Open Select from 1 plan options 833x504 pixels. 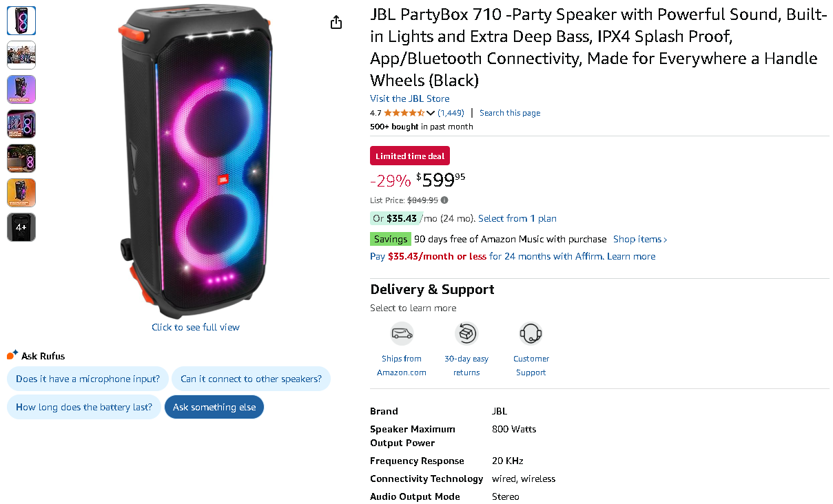(517, 218)
